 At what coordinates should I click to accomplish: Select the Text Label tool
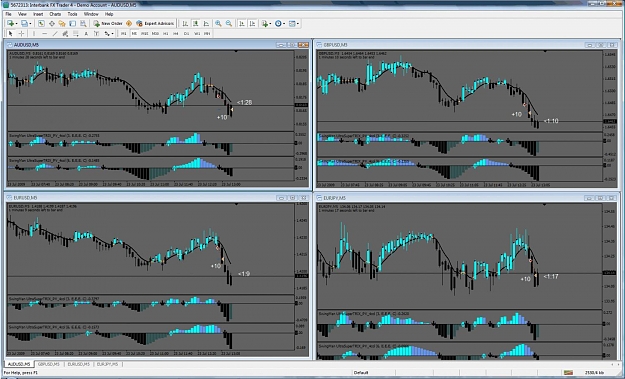pyautogui.click(x=96, y=33)
